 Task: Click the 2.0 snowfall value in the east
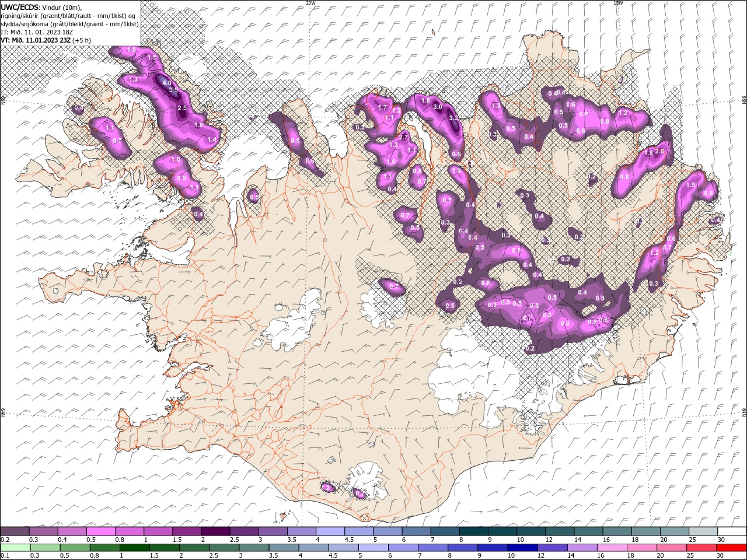(659, 151)
